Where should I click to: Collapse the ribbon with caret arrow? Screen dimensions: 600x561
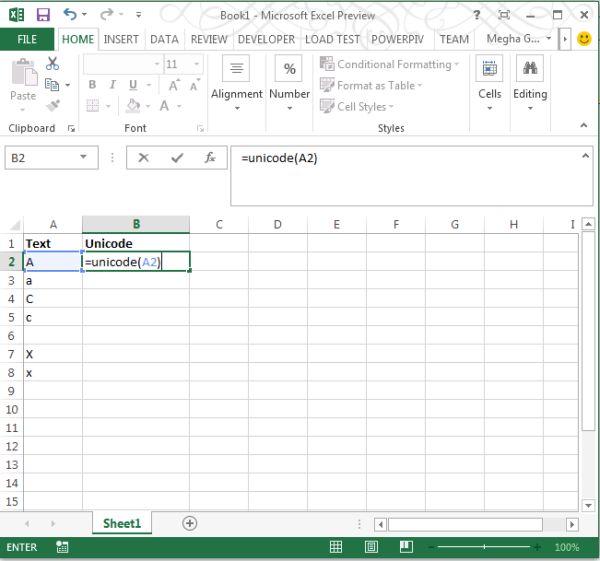click(x=584, y=125)
